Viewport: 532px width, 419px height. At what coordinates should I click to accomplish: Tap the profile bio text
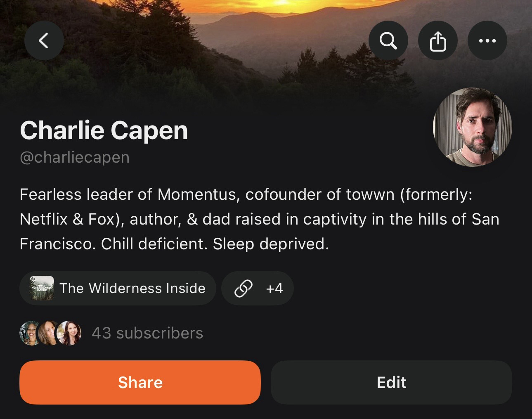(259, 219)
